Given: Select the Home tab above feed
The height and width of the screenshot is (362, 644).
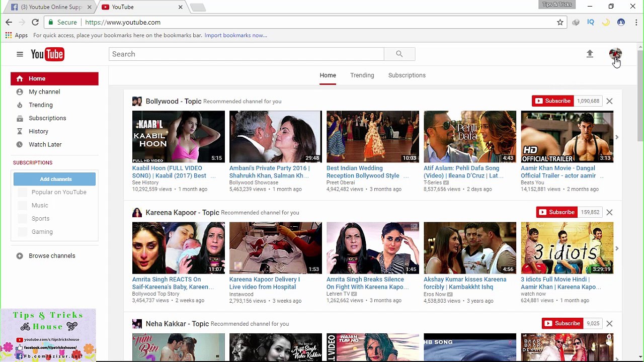Looking at the screenshot, I should (328, 75).
